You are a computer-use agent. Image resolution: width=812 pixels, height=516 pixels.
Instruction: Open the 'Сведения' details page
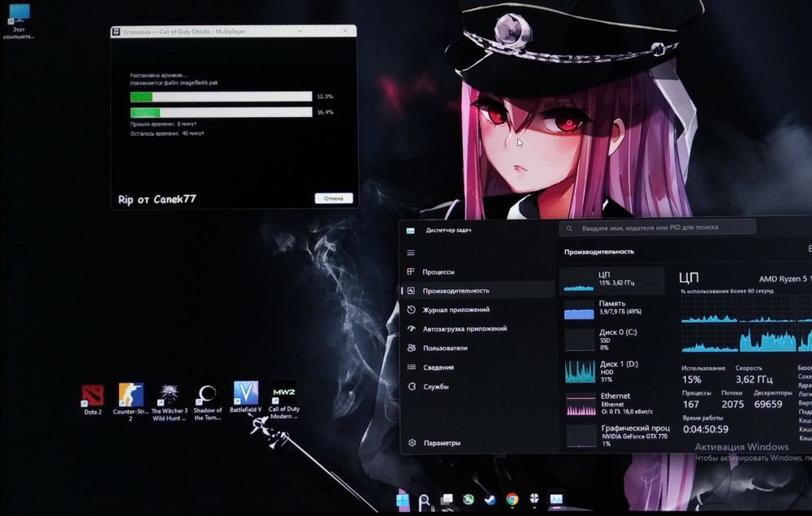[x=477, y=366]
